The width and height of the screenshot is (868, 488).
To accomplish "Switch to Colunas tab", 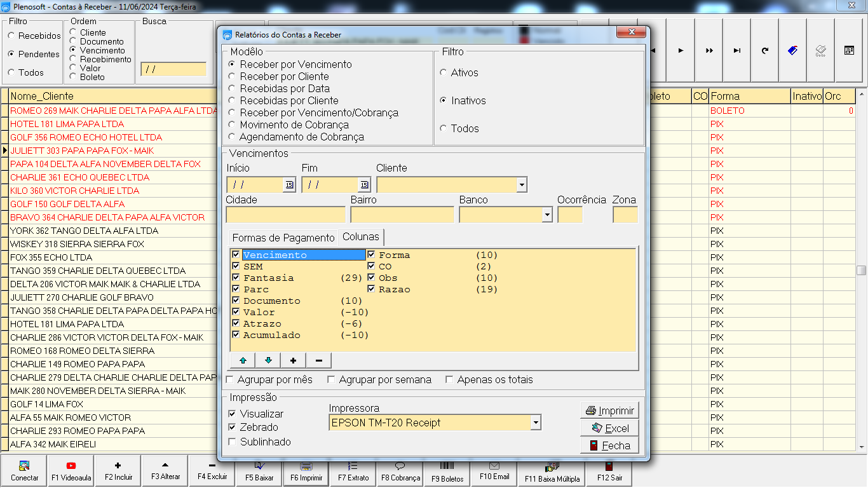I will 361,236.
